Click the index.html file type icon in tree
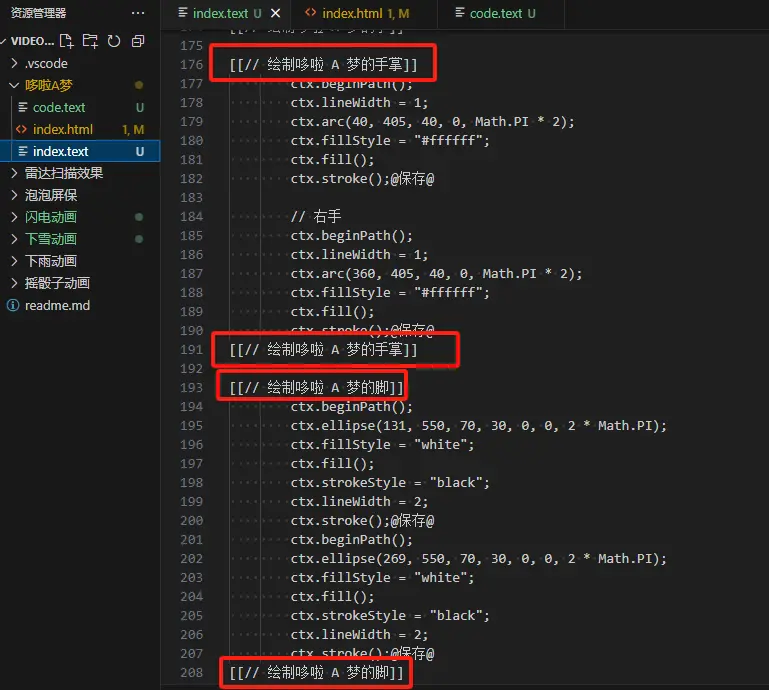Image resolution: width=769 pixels, height=690 pixels. (21, 129)
